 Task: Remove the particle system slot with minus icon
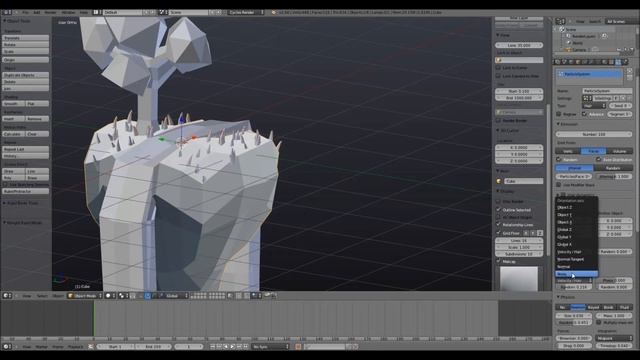(x=629, y=77)
